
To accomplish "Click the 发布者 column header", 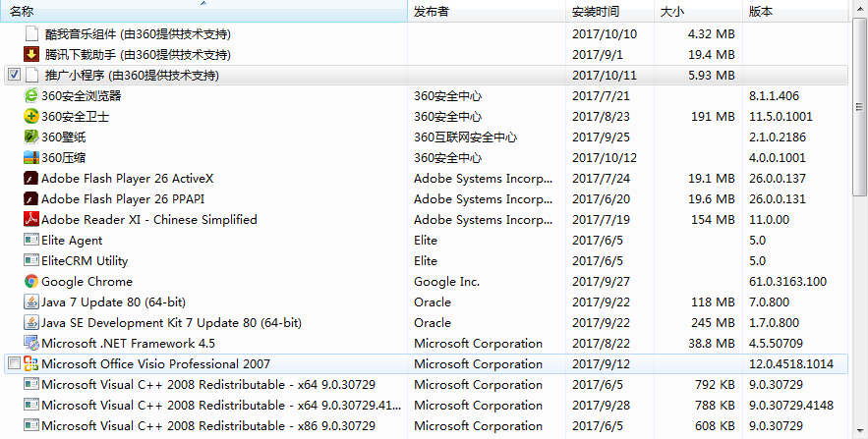I will [487, 11].
